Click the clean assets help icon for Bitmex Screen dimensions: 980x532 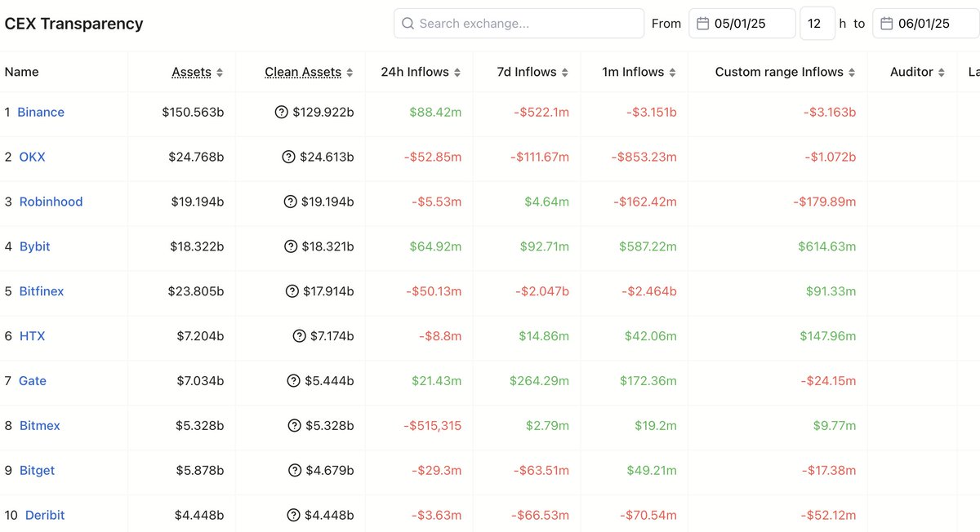point(295,426)
